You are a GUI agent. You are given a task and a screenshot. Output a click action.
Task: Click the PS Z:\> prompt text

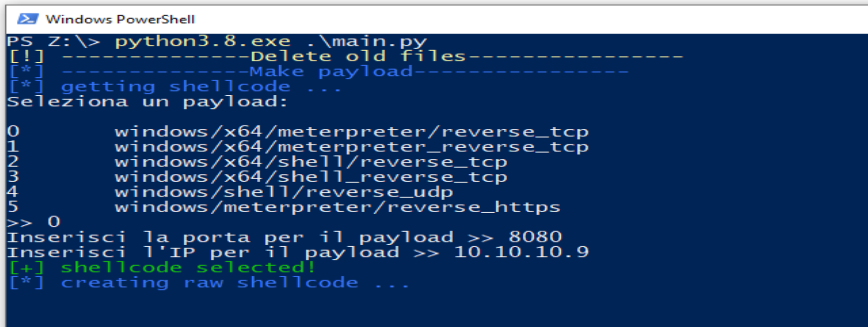click(x=53, y=42)
